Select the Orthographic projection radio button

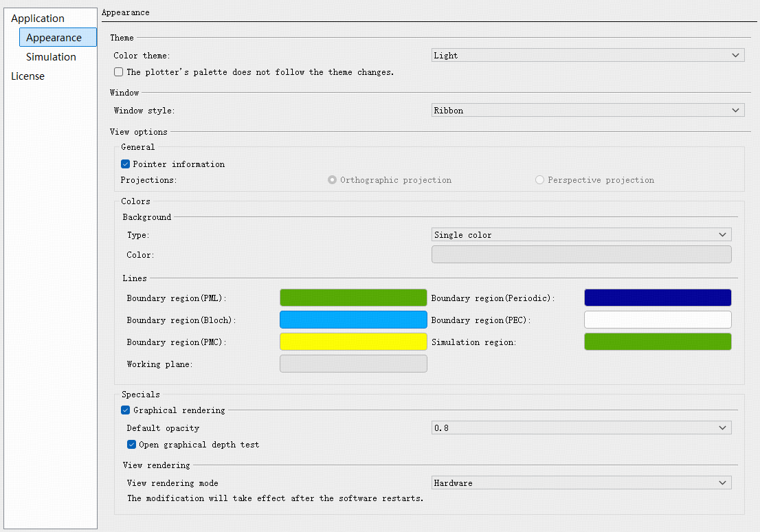[333, 180]
